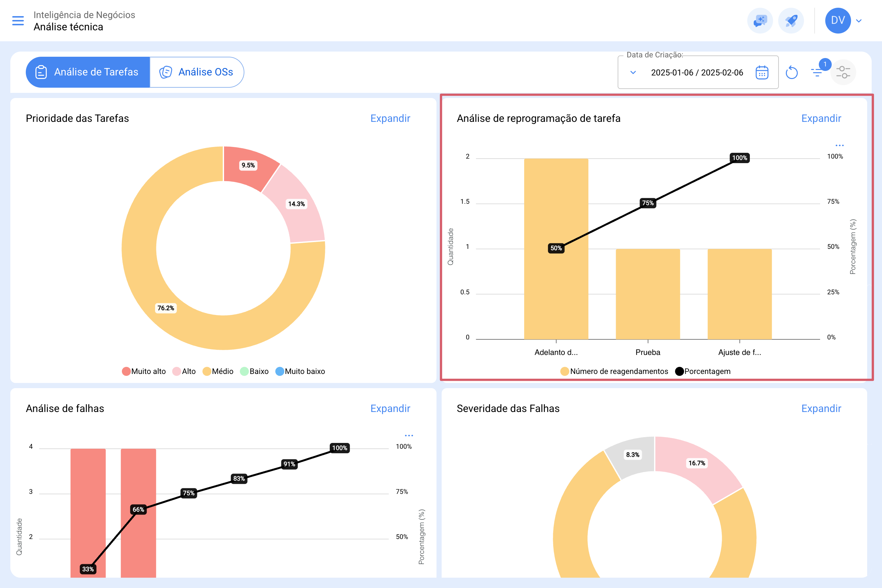Toggle the Muito alto legend item
The width and height of the screenshot is (882, 588).
144,371
